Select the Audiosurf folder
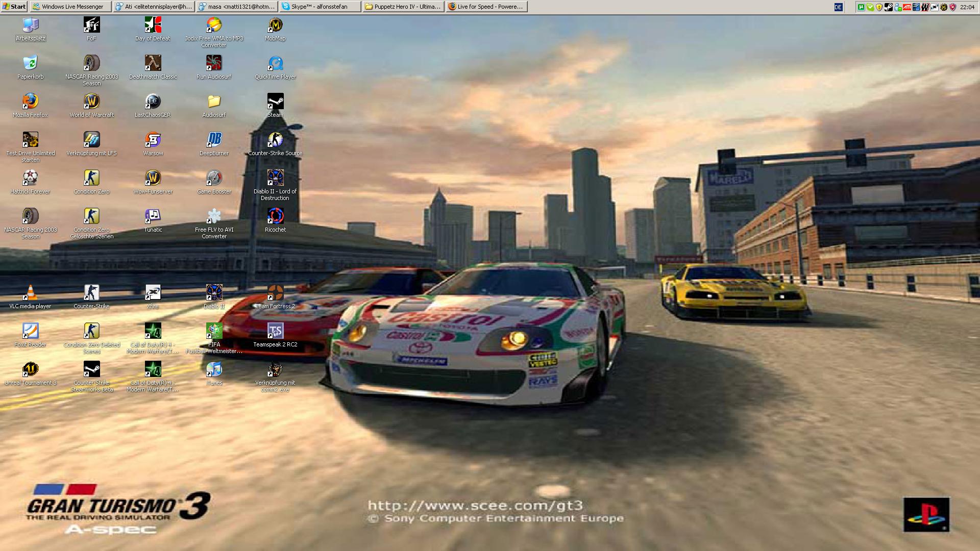This screenshot has height=551, width=980. 214,102
